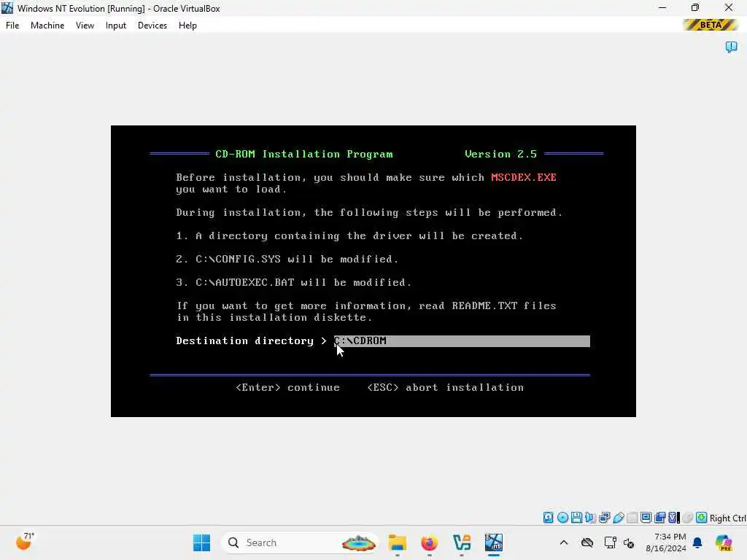Viewport: 747px width, 560px height.
Task: Click the VirtualBox title bar app icon
Action: coord(7,8)
